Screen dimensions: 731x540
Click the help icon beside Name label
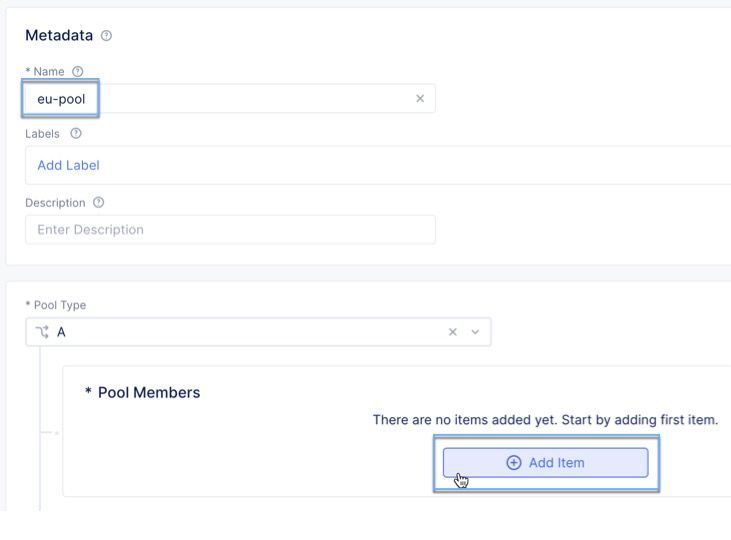coord(78,71)
